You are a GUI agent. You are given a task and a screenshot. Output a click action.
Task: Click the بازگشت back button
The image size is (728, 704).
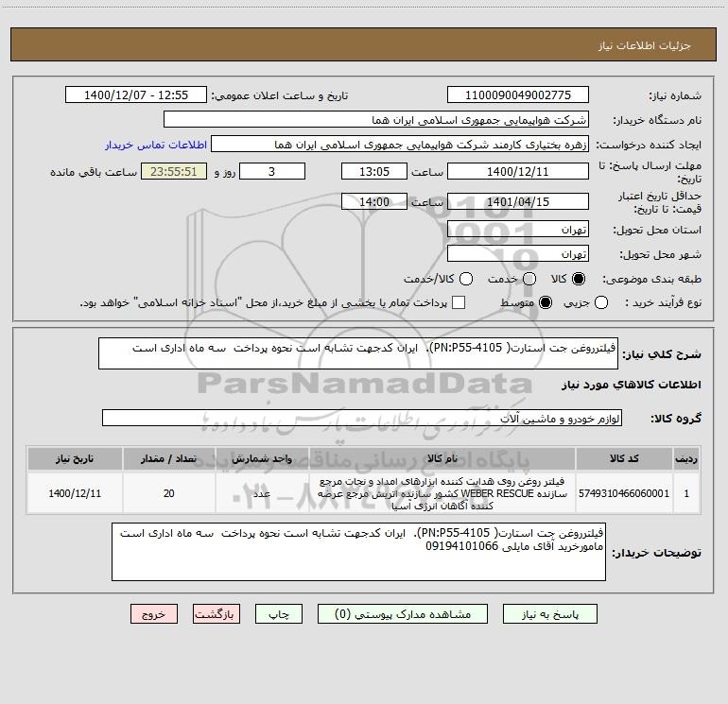[217, 614]
